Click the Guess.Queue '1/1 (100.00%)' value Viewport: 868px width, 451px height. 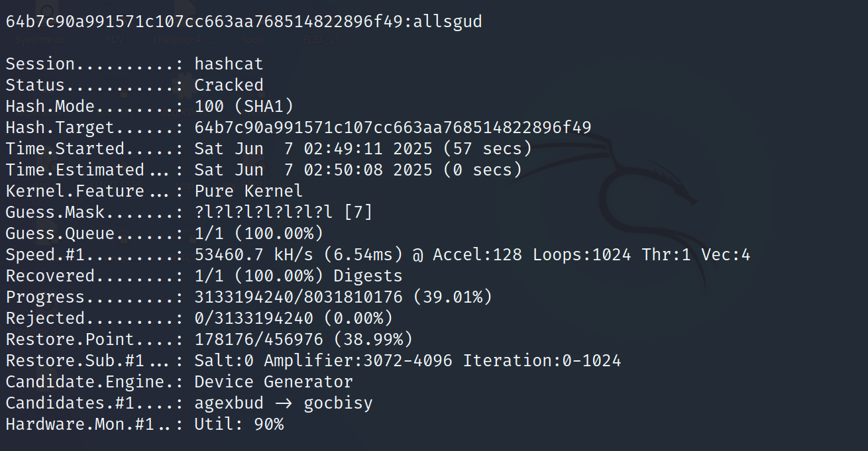(258, 234)
